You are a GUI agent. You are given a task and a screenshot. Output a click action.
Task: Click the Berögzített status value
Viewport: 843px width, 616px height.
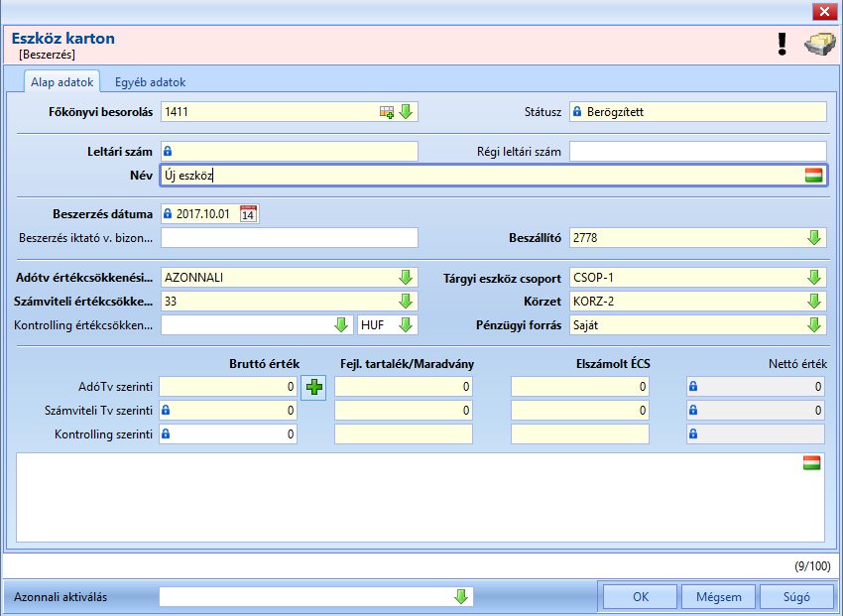pyautogui.click(x=615, y=112)
